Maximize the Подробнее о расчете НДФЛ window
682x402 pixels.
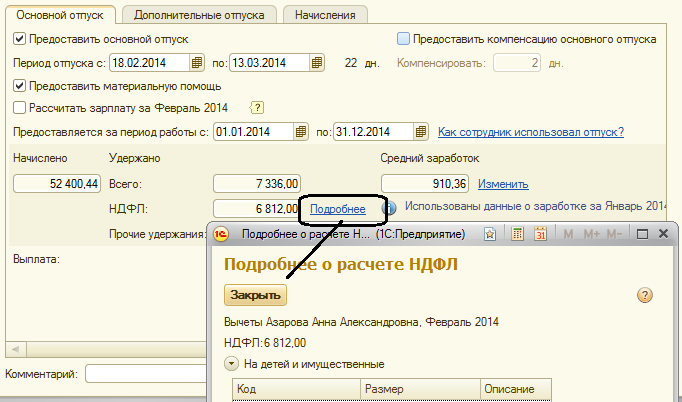(642, 234)
